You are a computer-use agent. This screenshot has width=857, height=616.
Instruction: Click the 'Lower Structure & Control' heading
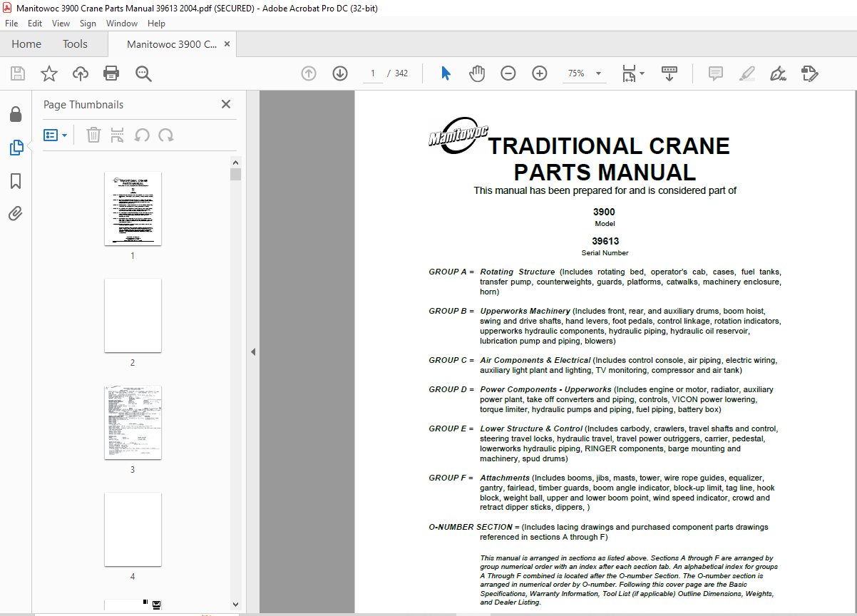[x=531, y=428]
